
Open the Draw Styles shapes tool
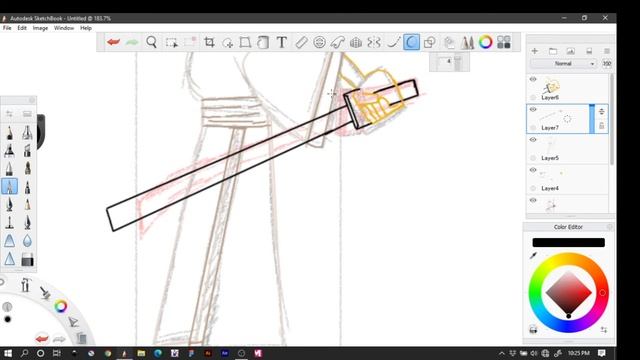point(429,42)
